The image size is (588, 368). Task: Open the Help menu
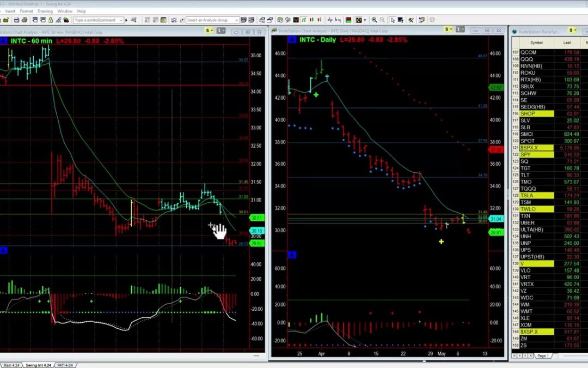coord(81,11)
